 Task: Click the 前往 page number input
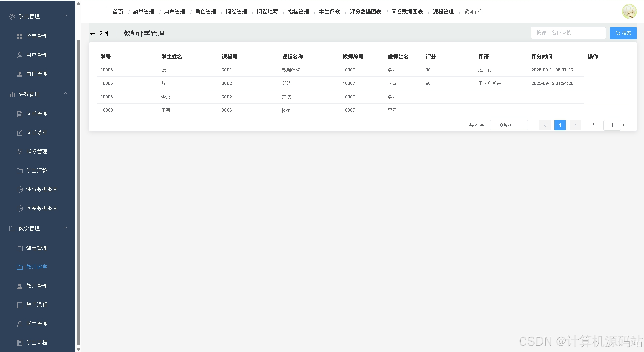point(612,125)
